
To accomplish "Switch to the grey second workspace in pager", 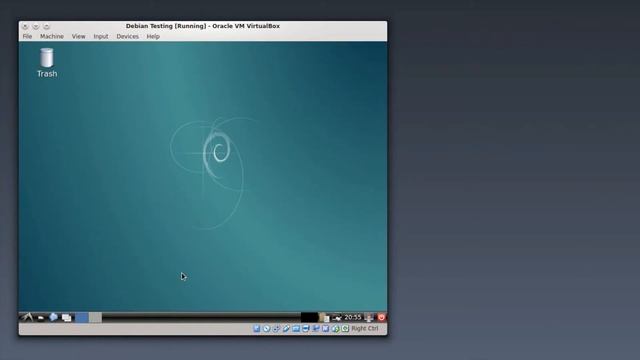I will [96, 318].
